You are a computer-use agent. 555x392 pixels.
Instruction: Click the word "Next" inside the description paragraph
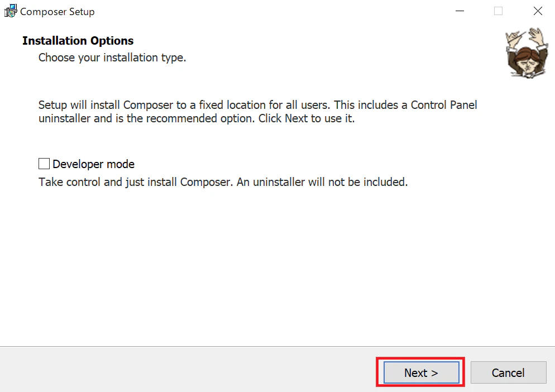[x=296, y=118]
